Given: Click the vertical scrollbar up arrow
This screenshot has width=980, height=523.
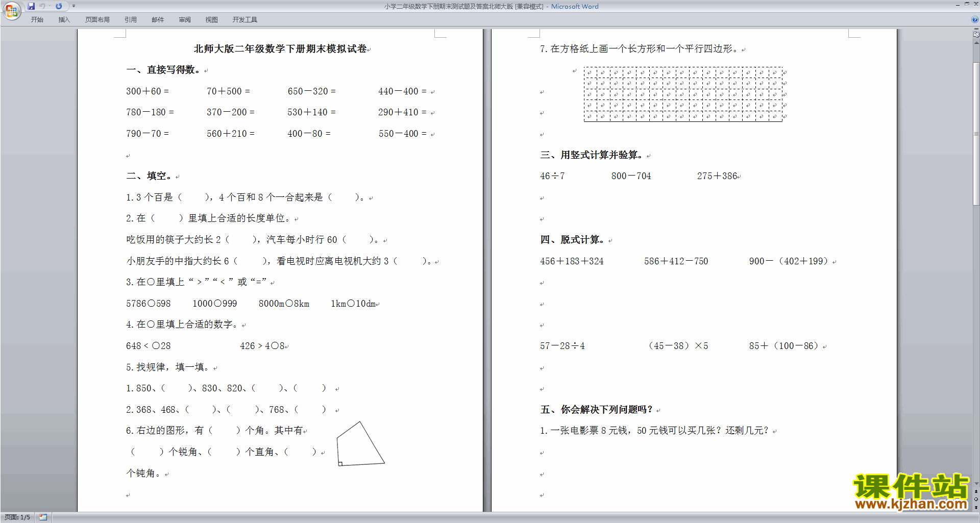Looking at the screenshot, I should tap(976, 43).
